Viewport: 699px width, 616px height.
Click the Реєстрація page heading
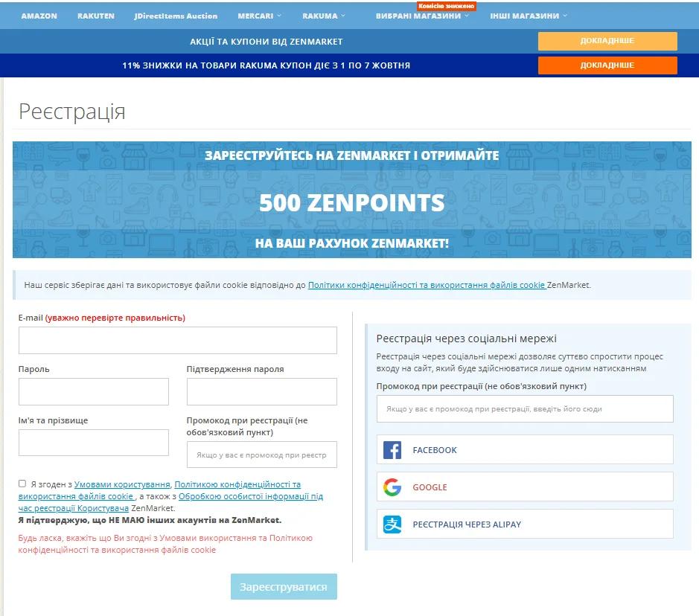click(x=71, y=112)
